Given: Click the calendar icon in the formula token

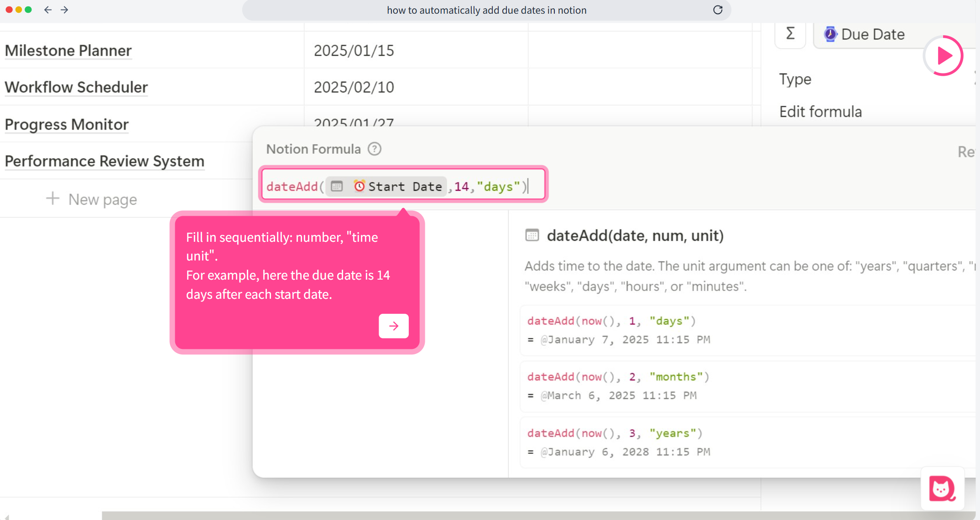Looking at the screenshot, I should 337,186.
